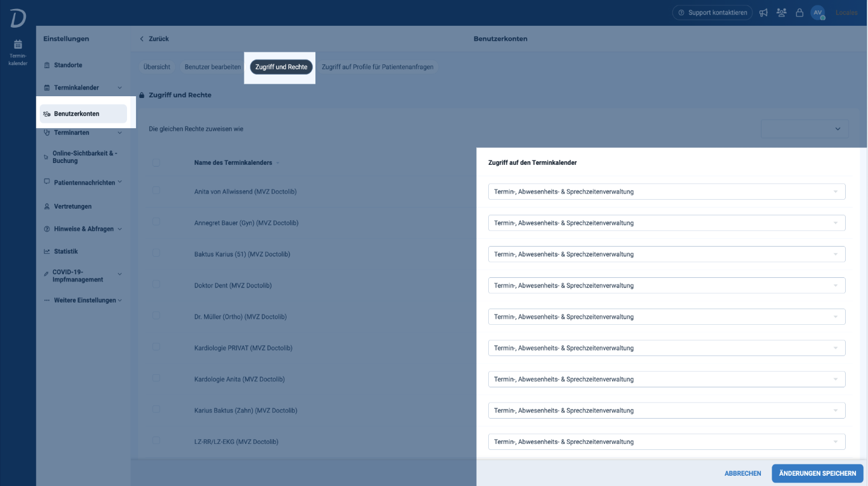Screen dimensions: 868x486
Task: Check the box for Baktus Karius (51)
Action: 157,253
